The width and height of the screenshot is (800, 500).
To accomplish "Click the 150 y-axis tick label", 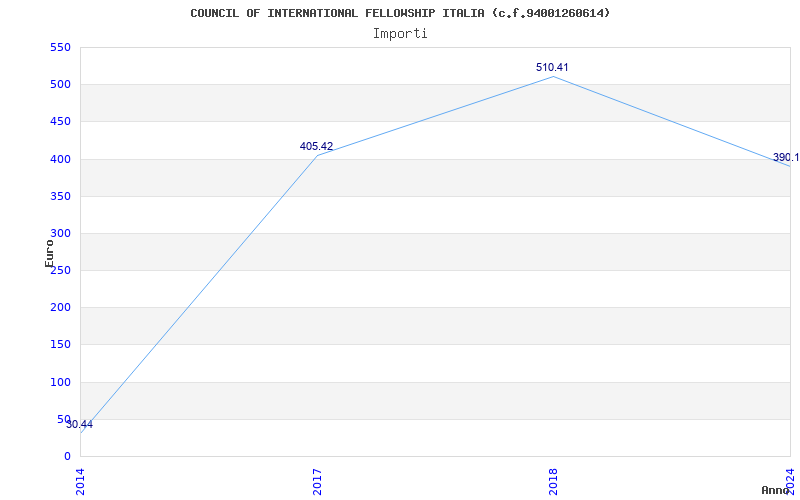I will (60, 345).
